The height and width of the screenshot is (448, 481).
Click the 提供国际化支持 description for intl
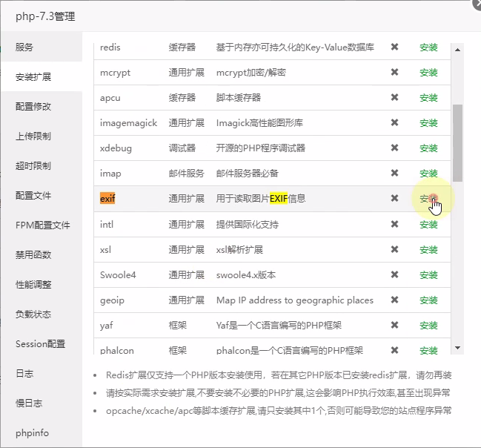pyautogui.click(x=248, y=225)
